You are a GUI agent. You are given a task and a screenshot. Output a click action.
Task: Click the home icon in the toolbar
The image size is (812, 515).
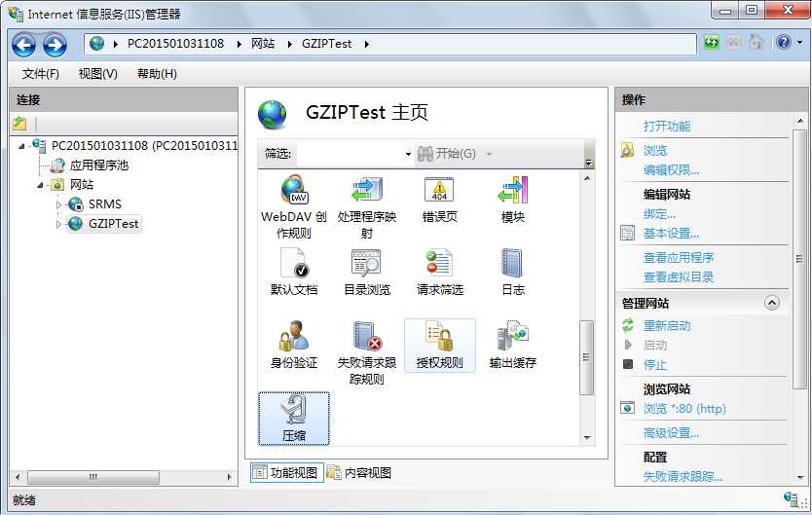pos(757,42)
